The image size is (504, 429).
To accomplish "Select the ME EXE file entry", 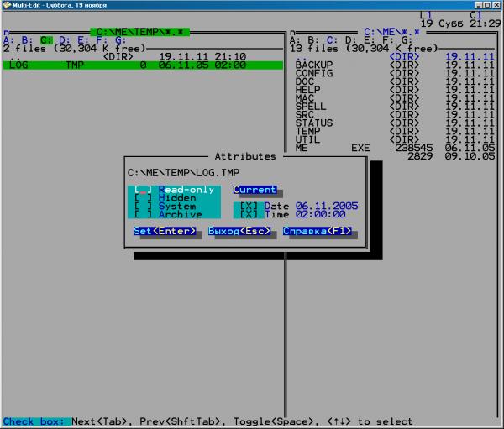I will 332,148.
